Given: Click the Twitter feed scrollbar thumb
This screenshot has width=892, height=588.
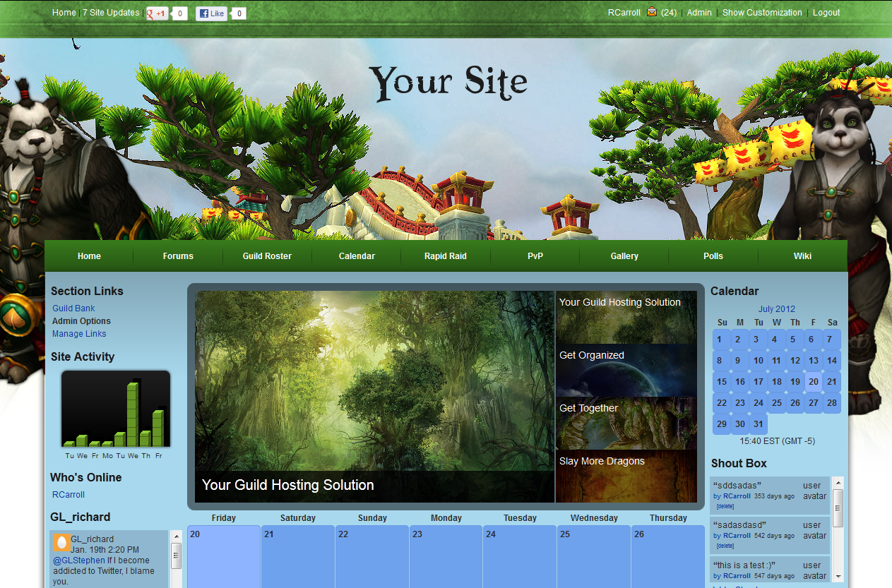Looking at the screenshot, I should [177, 556].
